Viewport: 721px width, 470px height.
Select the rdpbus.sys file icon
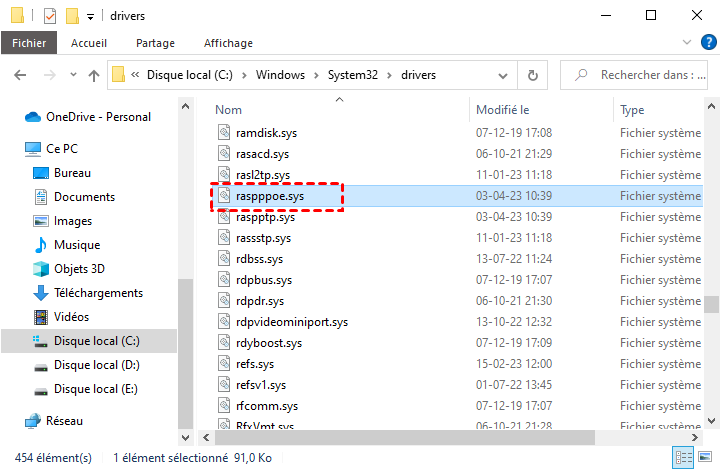[x=224, y=280]
